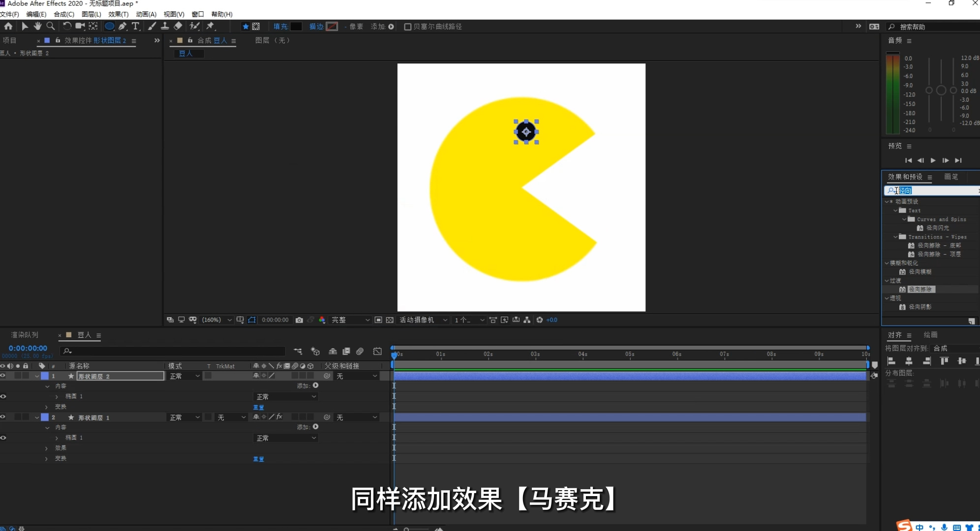
Task: Click the region of interest icon
Action: tap(378, 320)
